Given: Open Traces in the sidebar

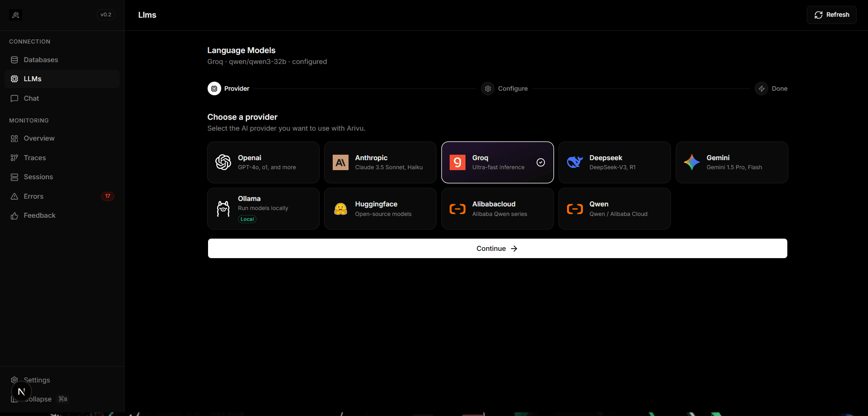Looking at the screenshot, I should tap(62, 158).
